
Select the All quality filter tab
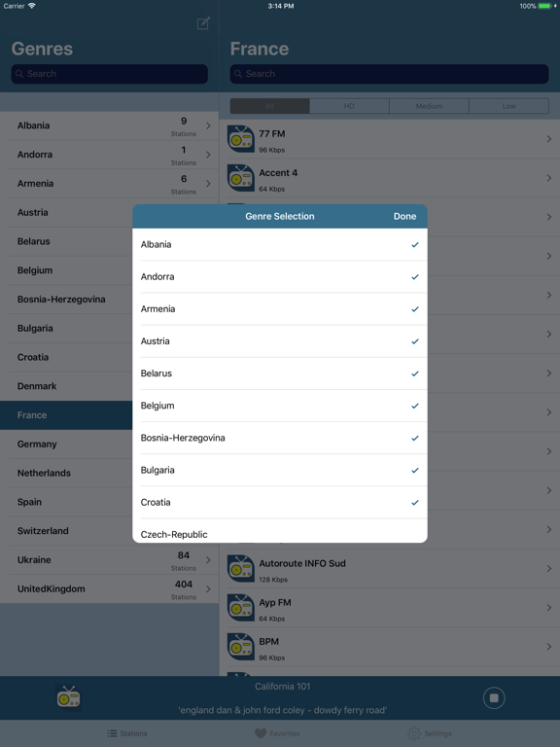[269, 106]
